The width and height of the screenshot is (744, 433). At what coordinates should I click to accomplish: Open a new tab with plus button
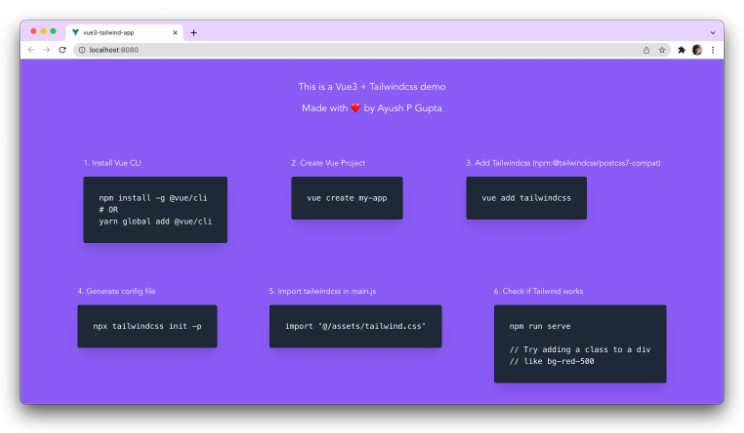coord(194,32)
